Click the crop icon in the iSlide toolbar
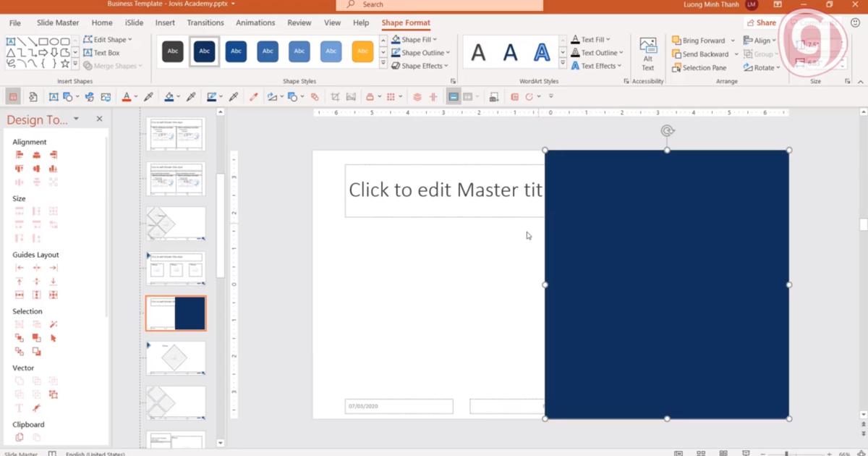Screen dimensions: 868x456 coord(334,96)
